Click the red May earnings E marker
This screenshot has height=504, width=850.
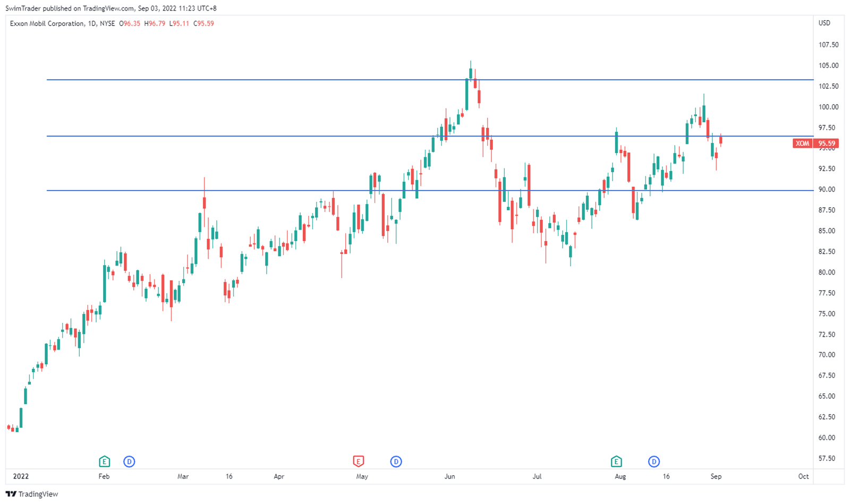[359, 462]
